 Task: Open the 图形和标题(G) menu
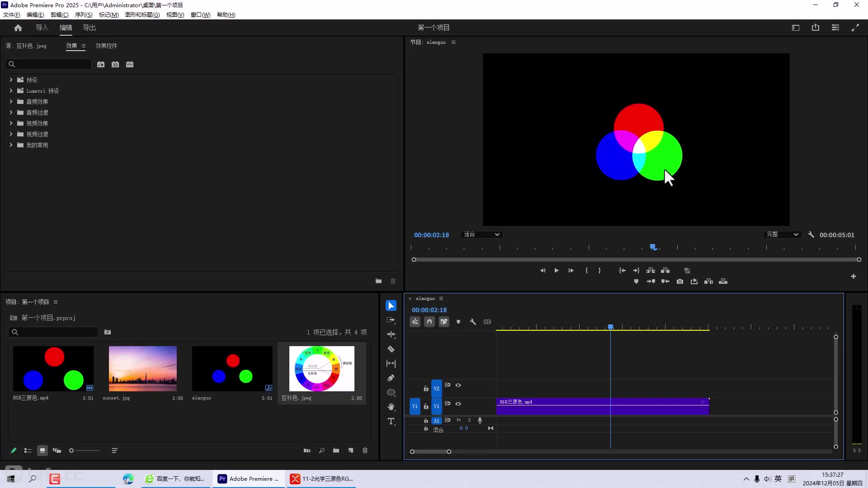[142, 15]
